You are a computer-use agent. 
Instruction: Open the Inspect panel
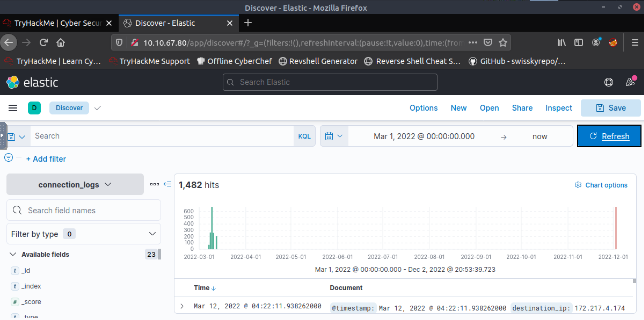coord(558,108)
